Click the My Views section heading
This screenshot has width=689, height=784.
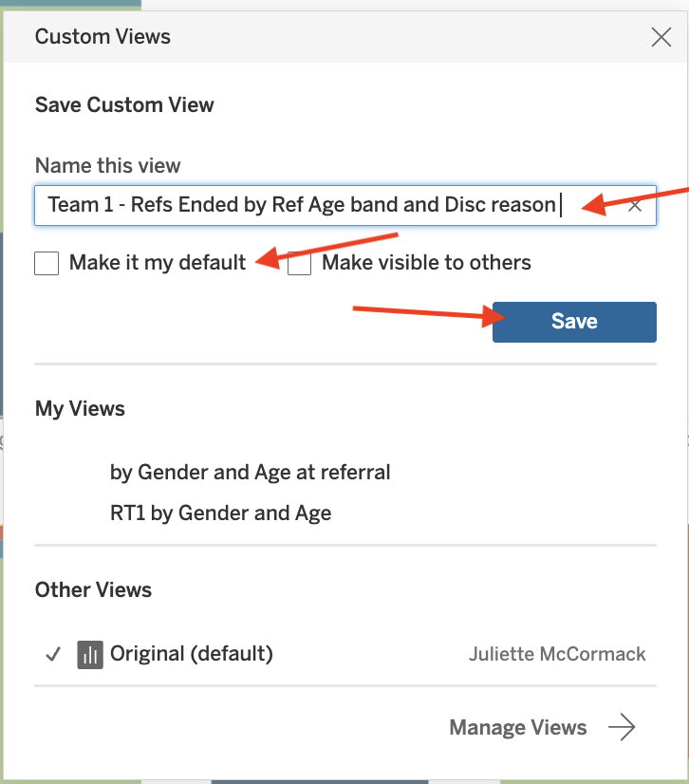click(80, 409)
